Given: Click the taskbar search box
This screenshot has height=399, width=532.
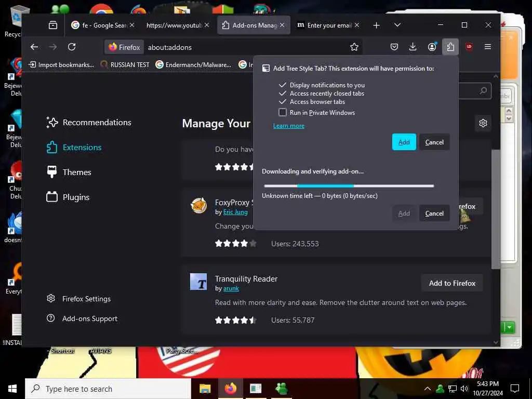Looking at the screenshot, I should coord(108,389).
